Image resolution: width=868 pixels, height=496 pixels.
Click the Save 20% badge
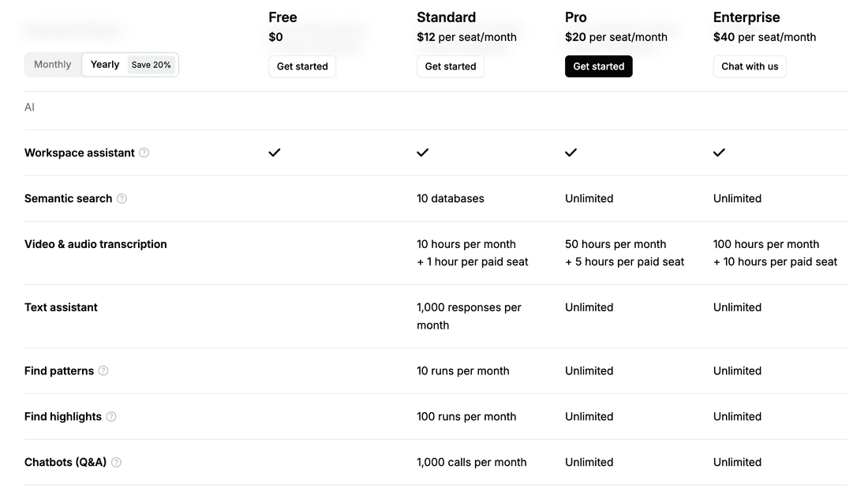click(x=152, y=65)
